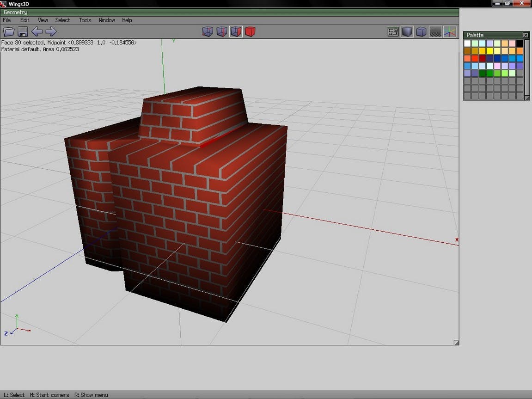Switch to body selection mode (solid red cube)
The width and height of the screenshot is (532, 399).
(250, 31)
